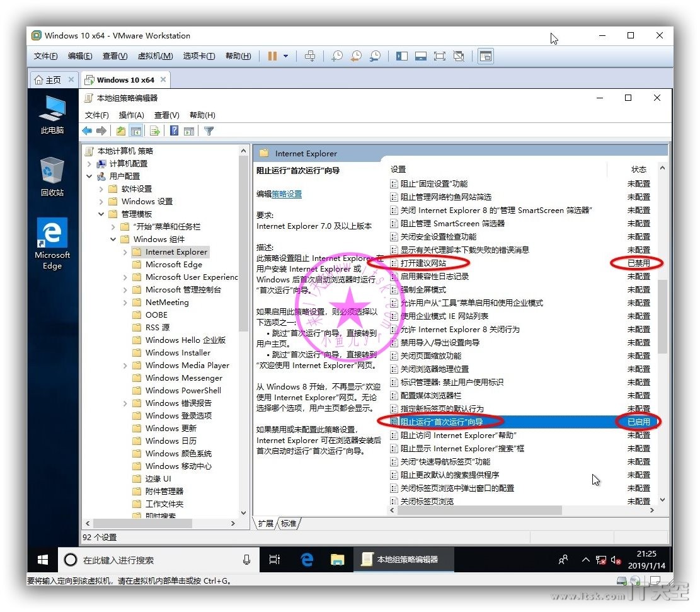The height and width of the screenshot is (612, 700).
Task: Go forward in Group Policy Editor
Action: (x=101, y=131)
